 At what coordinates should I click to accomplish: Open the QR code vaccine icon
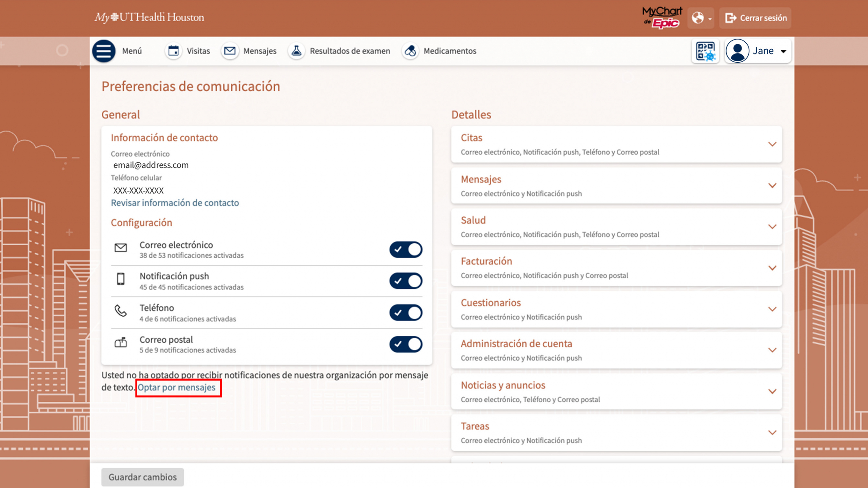(x=705, y=51)
